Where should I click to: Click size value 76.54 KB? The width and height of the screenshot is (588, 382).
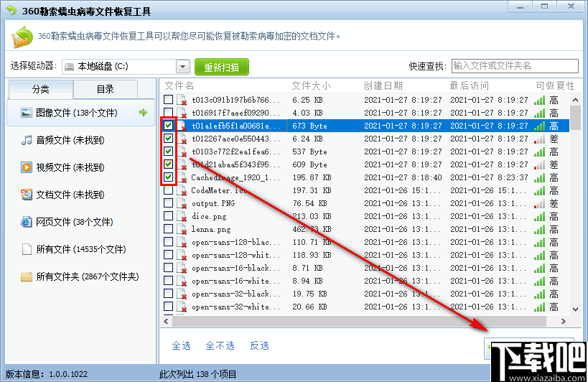click(x=309, y=203)
